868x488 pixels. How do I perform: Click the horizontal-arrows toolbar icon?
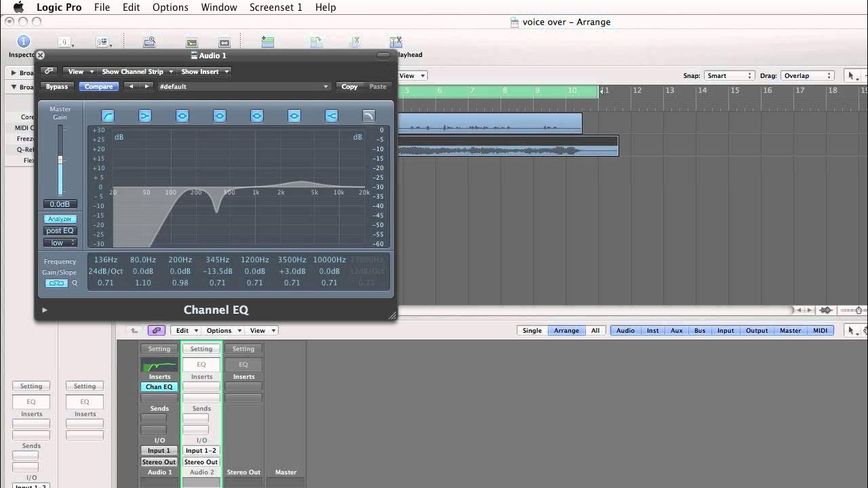224,43
